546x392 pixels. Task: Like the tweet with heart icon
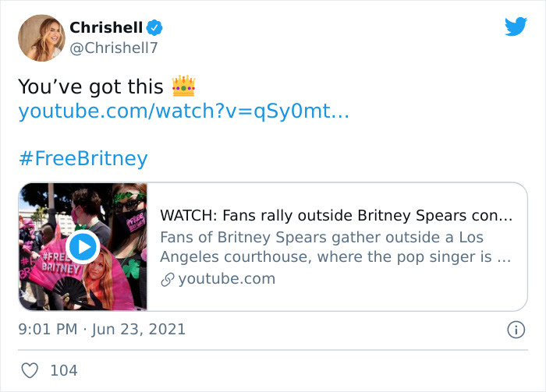30,370
